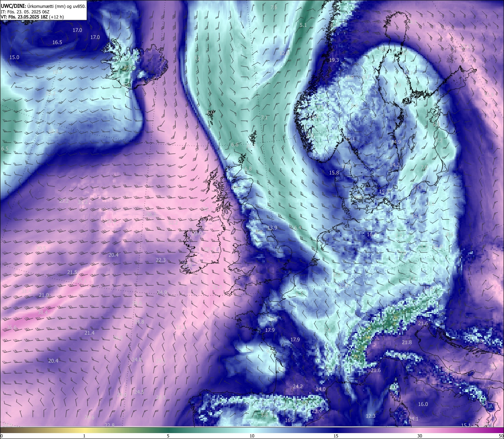The image size is (504, 439).
Task: Click the colorbar tick label 30
Action: coord(420,436)
